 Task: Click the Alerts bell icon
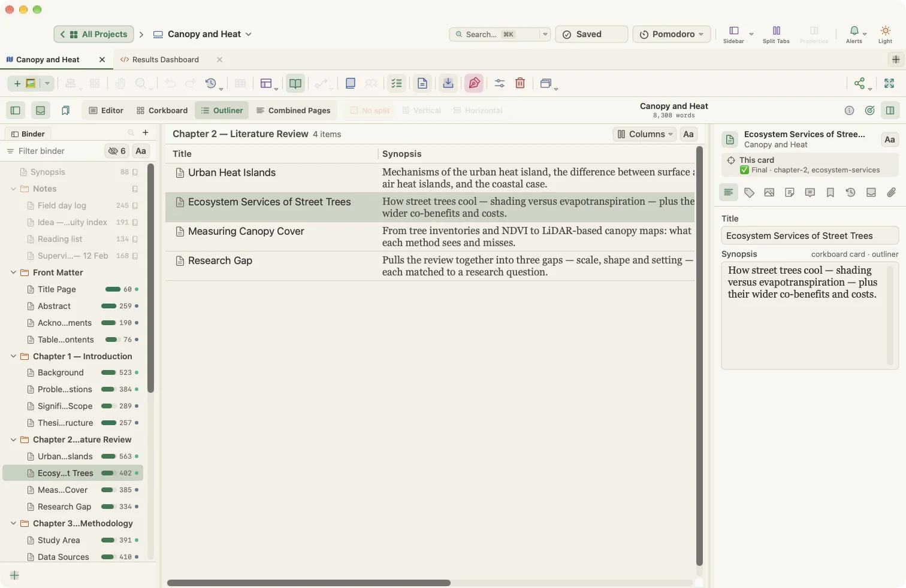tap(854, 34)
